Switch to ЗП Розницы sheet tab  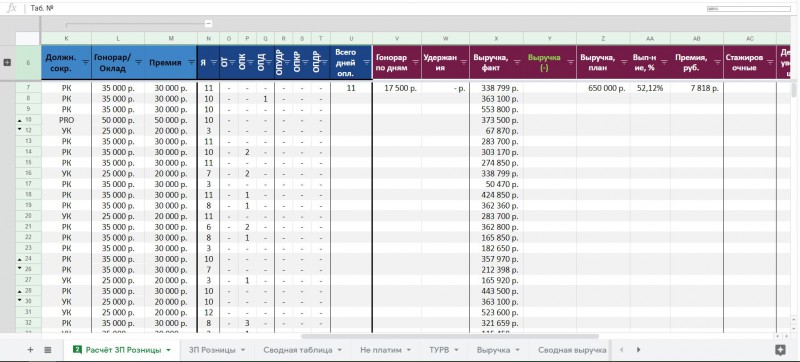[x=212, y=350]
